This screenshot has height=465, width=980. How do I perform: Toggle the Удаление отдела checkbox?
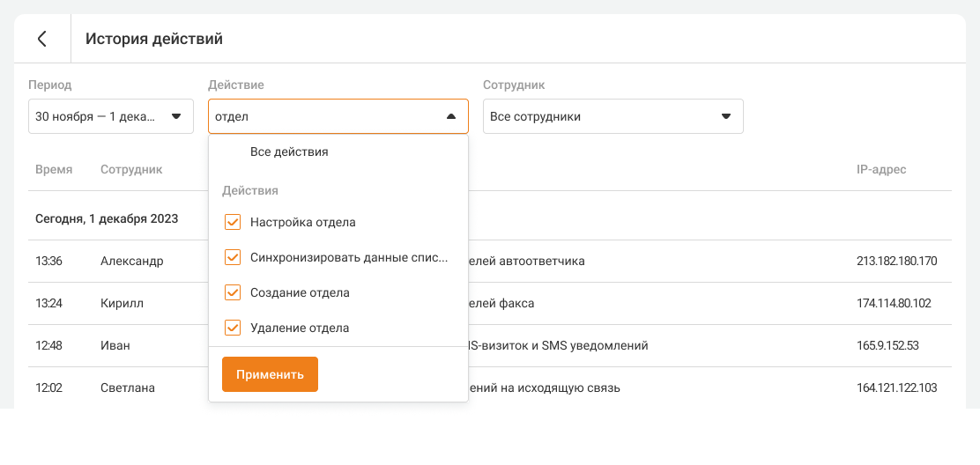tap(233, 328)
